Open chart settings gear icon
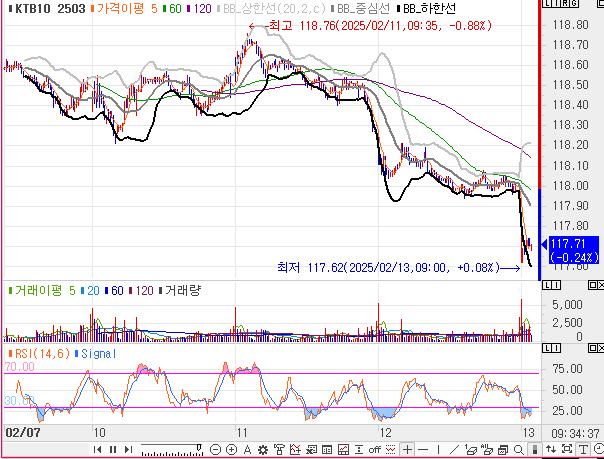Image resolution: width=604 pixels, height=459 pixels. 263,449
